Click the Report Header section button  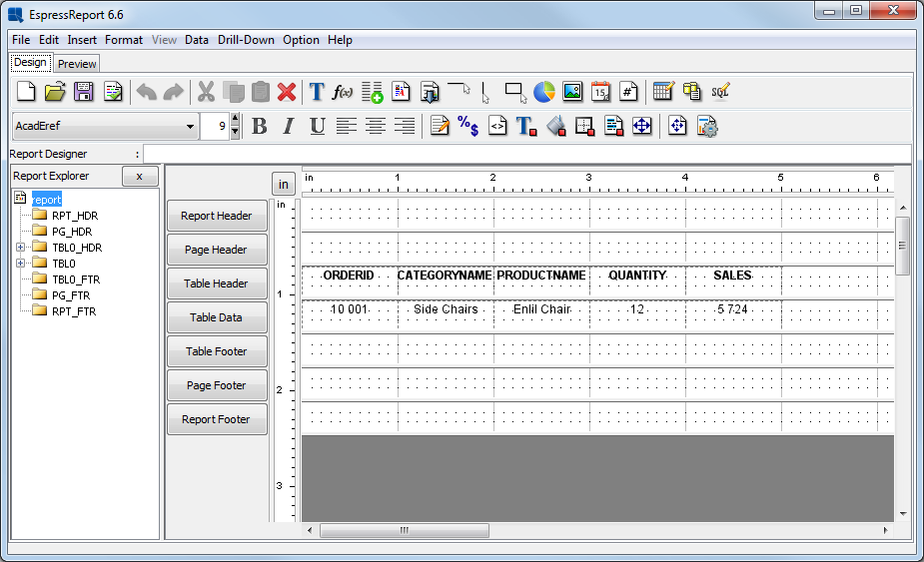217,216
